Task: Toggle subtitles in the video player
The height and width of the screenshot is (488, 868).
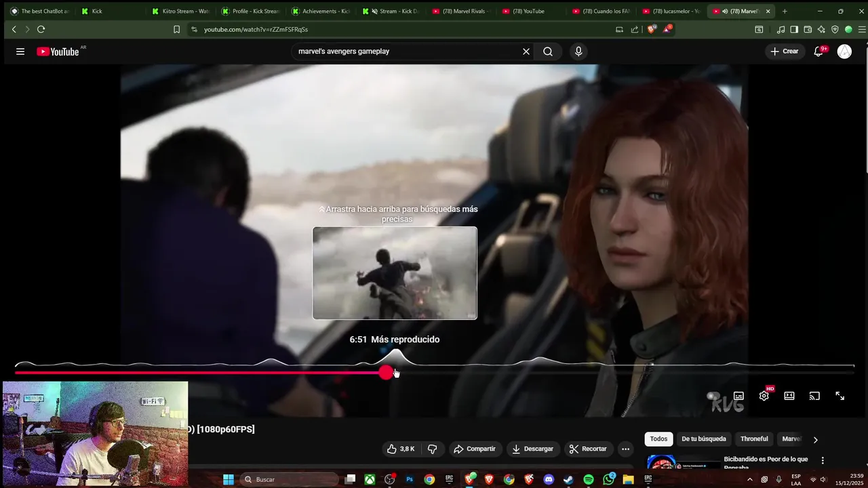Action: coord(738,396)
